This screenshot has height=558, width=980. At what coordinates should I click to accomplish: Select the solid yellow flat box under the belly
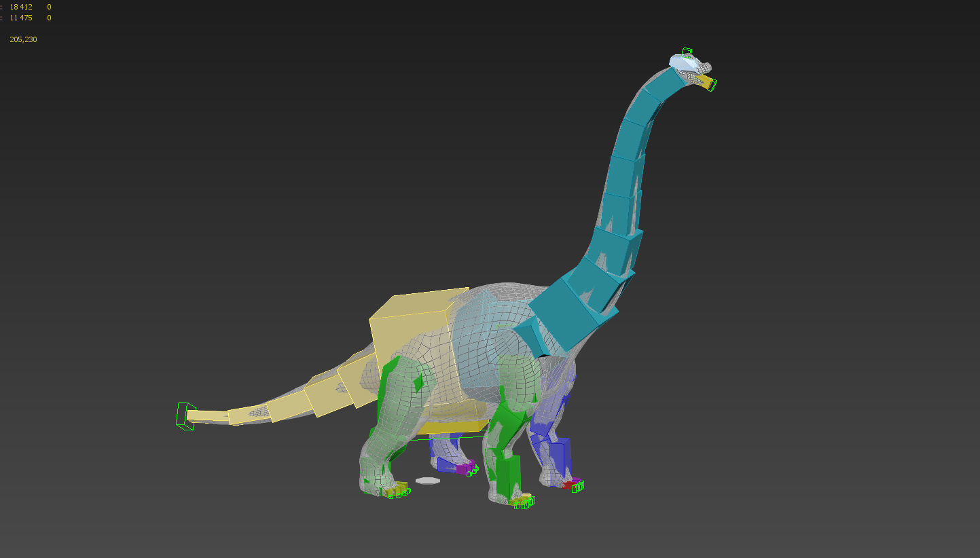[452, 426]
